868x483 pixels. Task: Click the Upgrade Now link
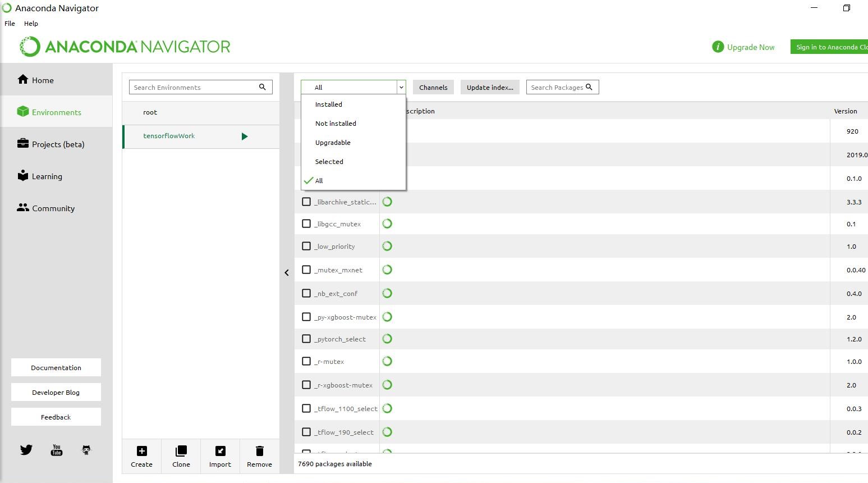pos(751,47)
